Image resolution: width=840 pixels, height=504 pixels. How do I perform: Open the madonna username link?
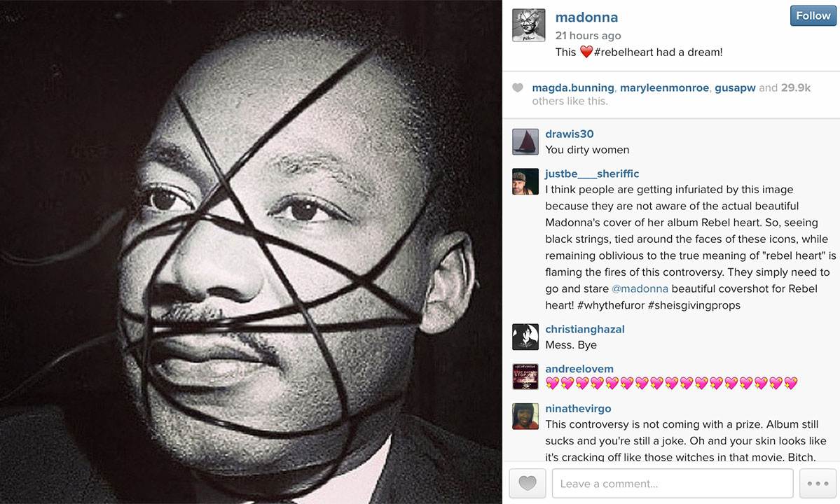point(586,17)
